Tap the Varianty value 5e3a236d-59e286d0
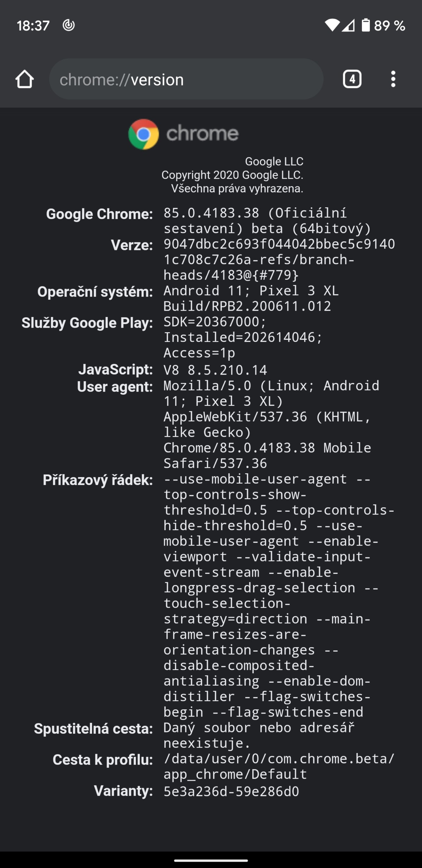Viewport: 422px width, 868px height. coord(231,791)
